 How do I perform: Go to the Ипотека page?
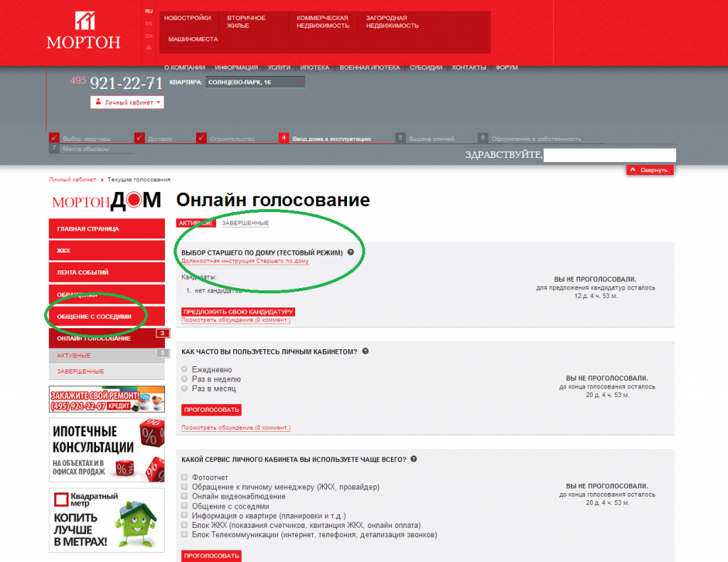pyautogui.click(x=314, y=68)
